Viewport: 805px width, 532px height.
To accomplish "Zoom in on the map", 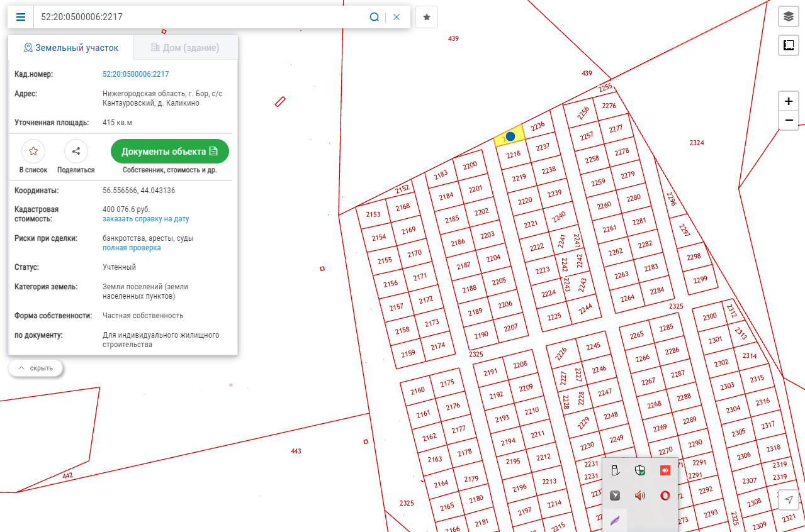I will click(788, 101).
